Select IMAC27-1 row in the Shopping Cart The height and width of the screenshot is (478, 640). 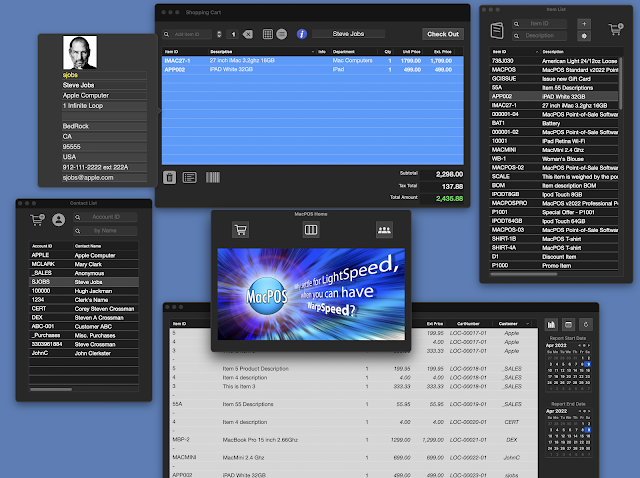tap(313, 60)
